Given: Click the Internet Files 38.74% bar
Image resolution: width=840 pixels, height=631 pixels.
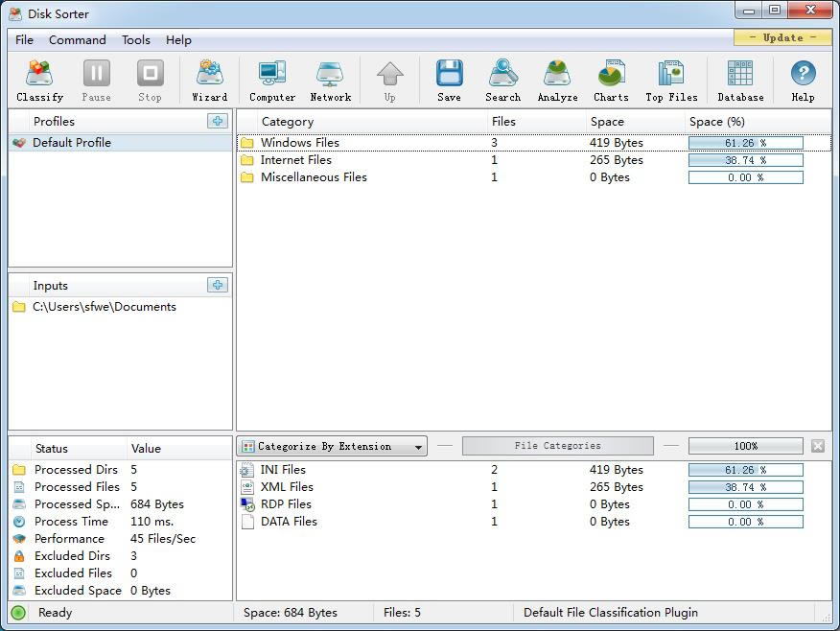Looking at the screenshot, I should 746,160.
